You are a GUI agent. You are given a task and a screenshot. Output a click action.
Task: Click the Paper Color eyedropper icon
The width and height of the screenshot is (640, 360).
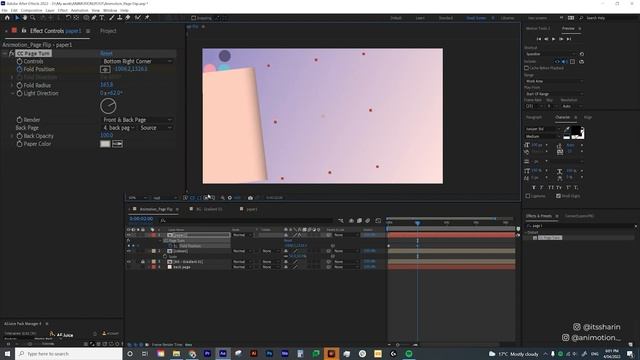(118, 144)
